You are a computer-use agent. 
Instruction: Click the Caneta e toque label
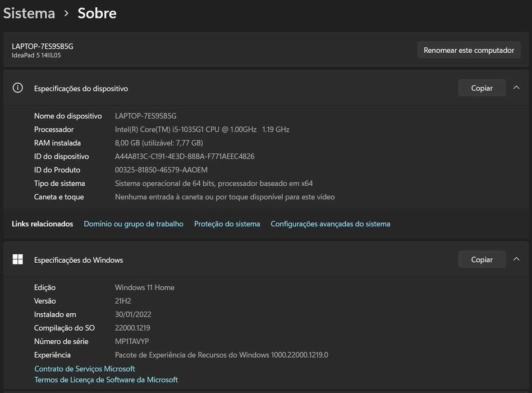(59, 197)
